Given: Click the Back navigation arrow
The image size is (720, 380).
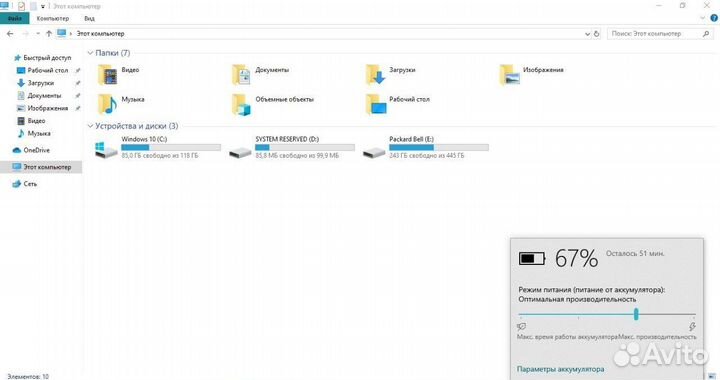Looking at the screenshot, I should point(10,34).
